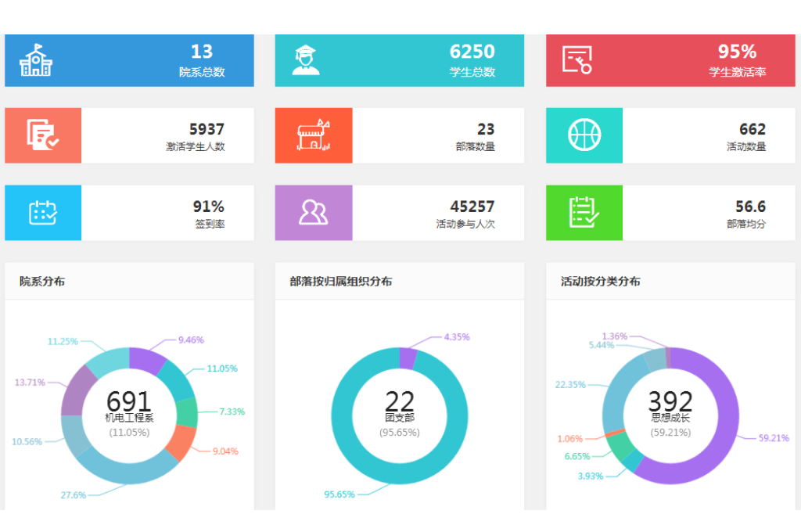The width and height of the screenshot is (801, 532).
Task: Click the clipboard checklist icon for 部落均分
Action: point(584,212)
